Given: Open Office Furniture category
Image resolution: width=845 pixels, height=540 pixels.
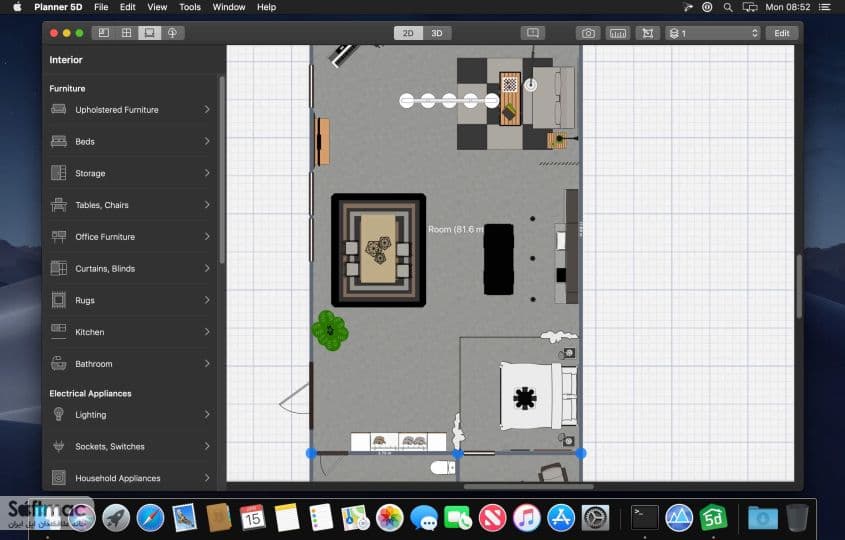Looking at the screenshot, I should pos(130,237).
